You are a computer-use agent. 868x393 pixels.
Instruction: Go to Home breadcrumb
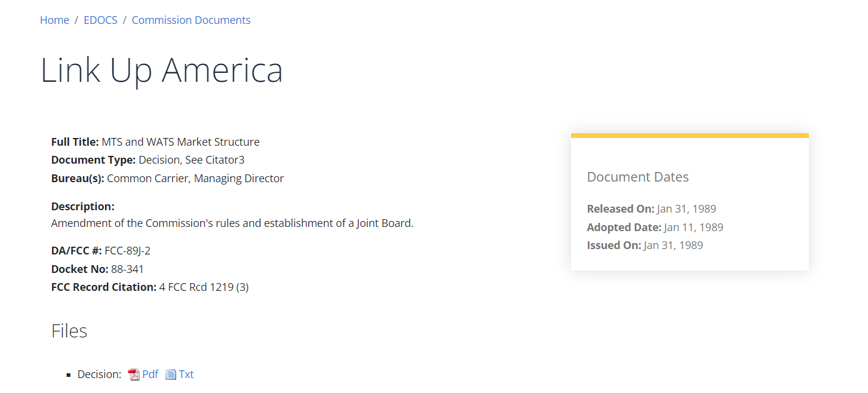click(54, 20)
